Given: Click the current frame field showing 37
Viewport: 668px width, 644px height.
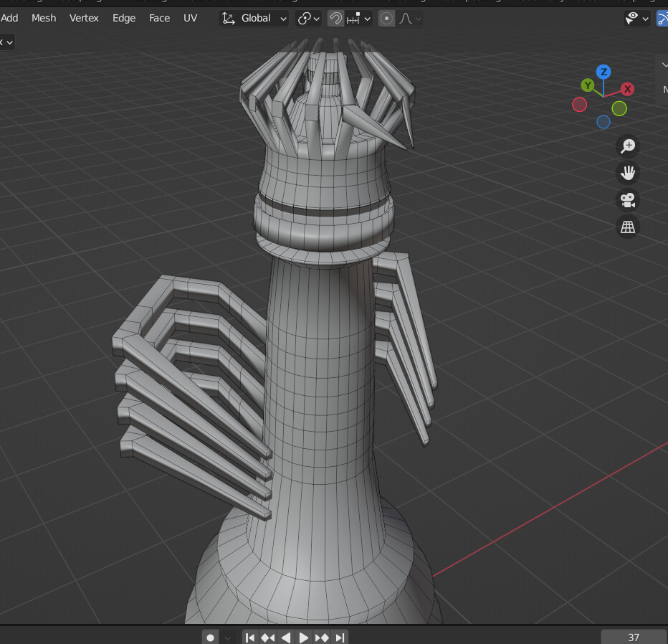Looking at the screenshot, I should [x=633, y=637].
